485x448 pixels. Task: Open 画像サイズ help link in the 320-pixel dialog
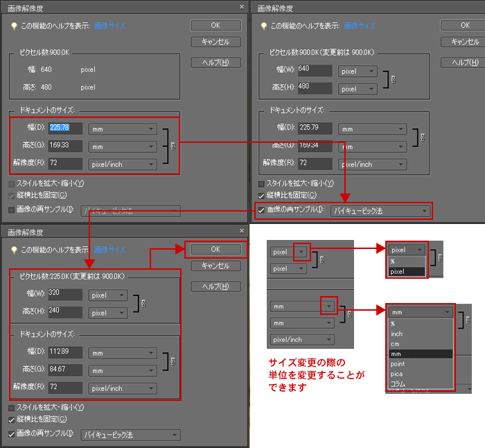pyautogui.click(x=109, y=250)
